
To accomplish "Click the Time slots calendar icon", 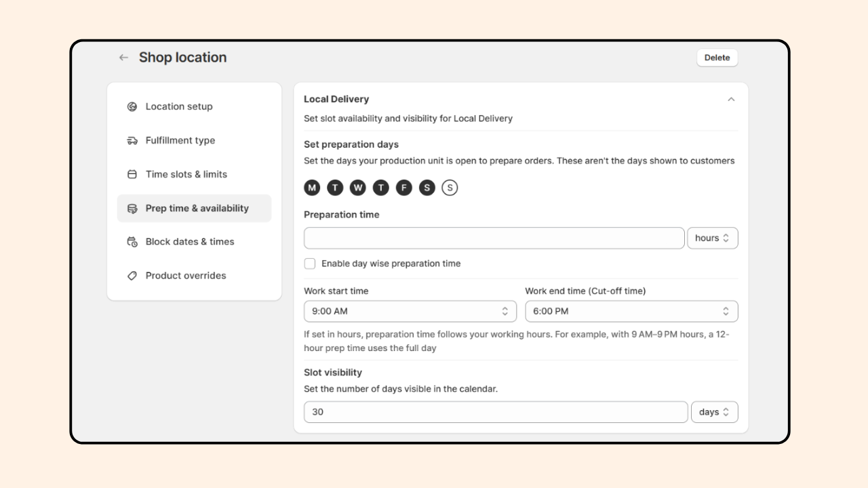I will 132,174.
